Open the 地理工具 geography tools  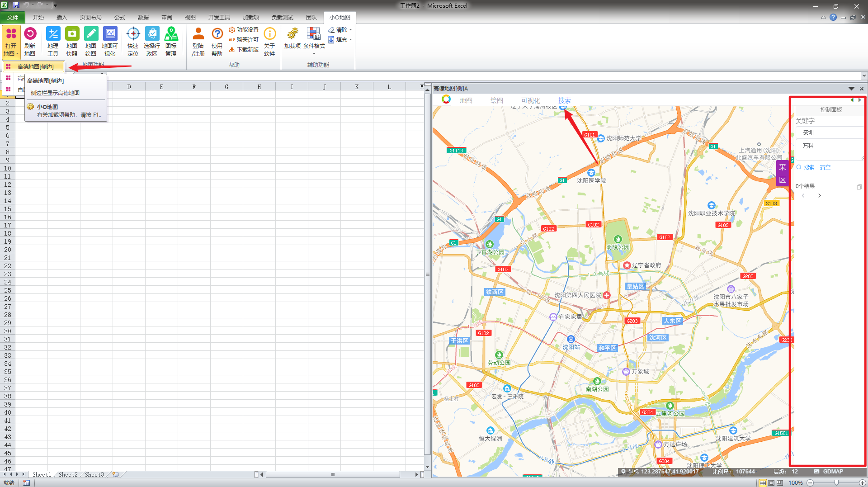click(x=53, y=42)
